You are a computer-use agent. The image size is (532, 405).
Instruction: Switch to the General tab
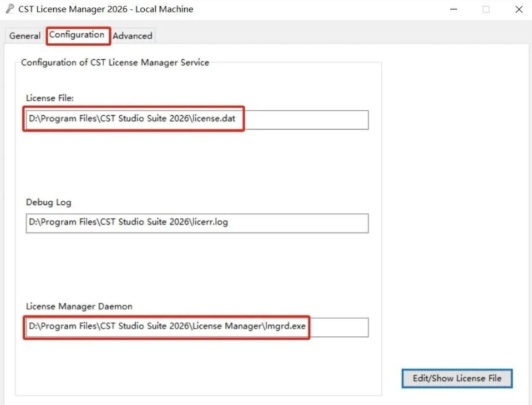[x=25, y=36]
